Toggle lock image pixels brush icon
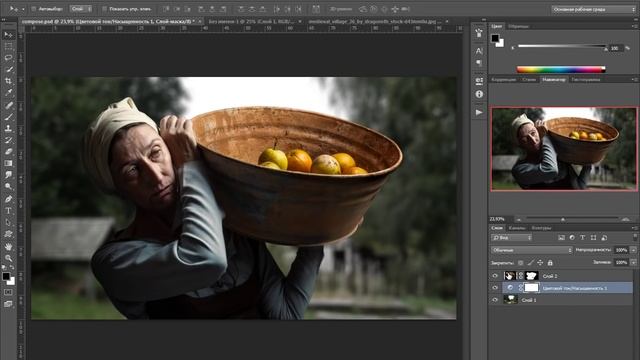 [x=530, y=263]
